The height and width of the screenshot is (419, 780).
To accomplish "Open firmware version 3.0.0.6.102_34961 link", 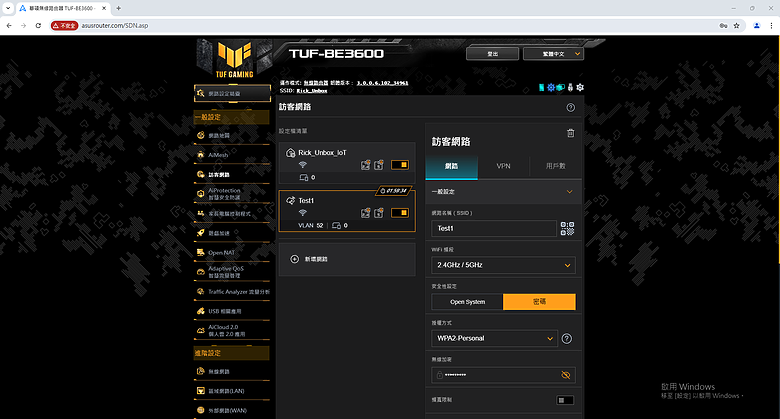I will [x=383, y=83].
